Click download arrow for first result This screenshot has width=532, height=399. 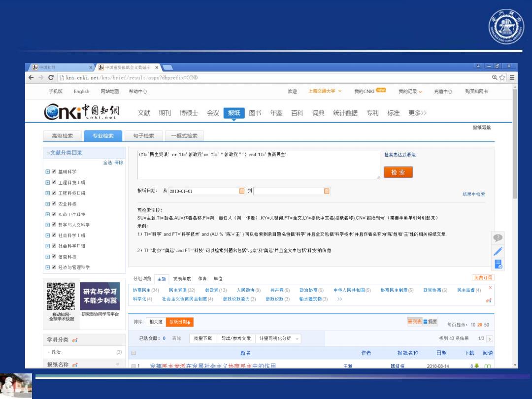click(476, 366)
